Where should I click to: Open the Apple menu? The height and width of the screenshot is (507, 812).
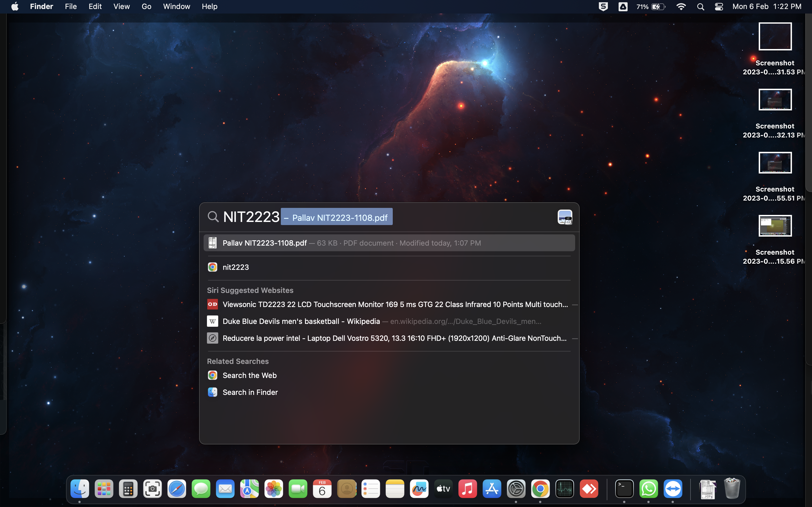tap(15, 7)
